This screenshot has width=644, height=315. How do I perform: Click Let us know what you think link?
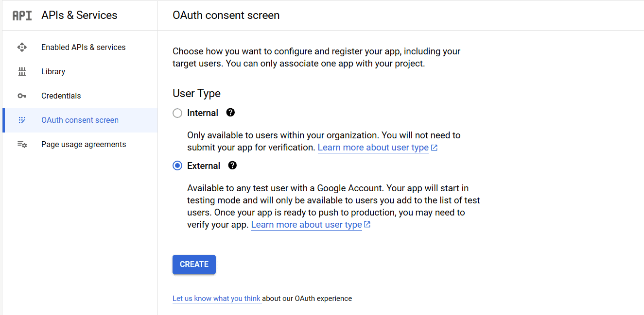(x=217, y=298)
